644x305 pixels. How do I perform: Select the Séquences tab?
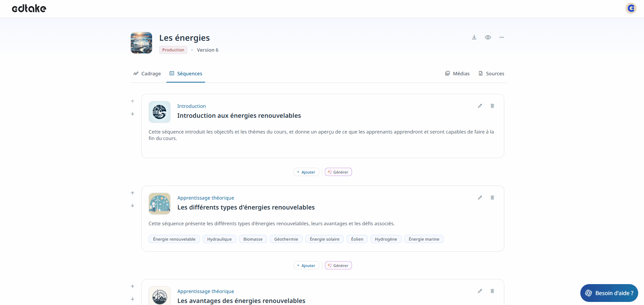[x=186, y=74]
